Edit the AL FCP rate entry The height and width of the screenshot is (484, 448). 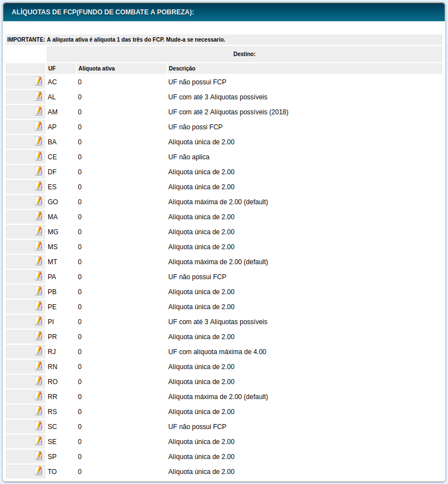coord(39,96)
